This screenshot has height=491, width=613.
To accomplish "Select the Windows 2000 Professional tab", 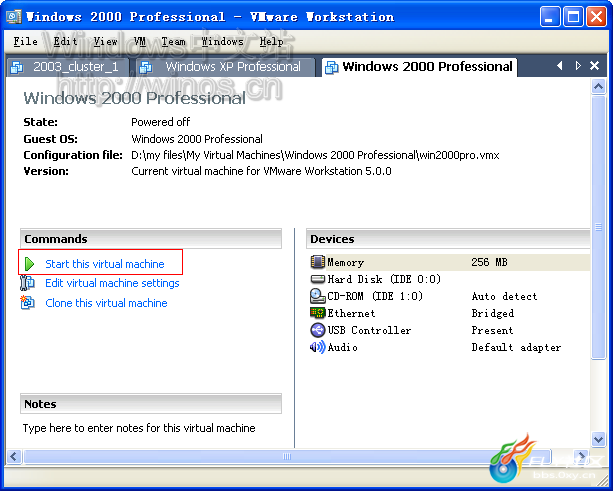I will 419,67.
